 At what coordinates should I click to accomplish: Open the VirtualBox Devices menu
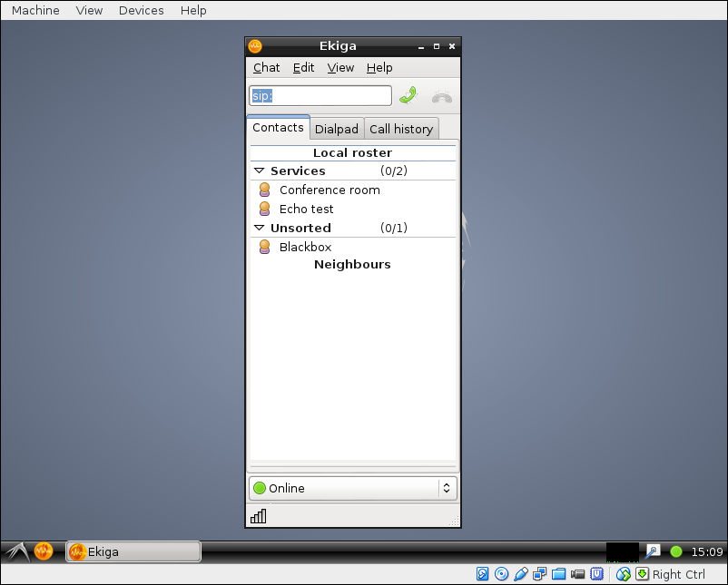point(141,10)
